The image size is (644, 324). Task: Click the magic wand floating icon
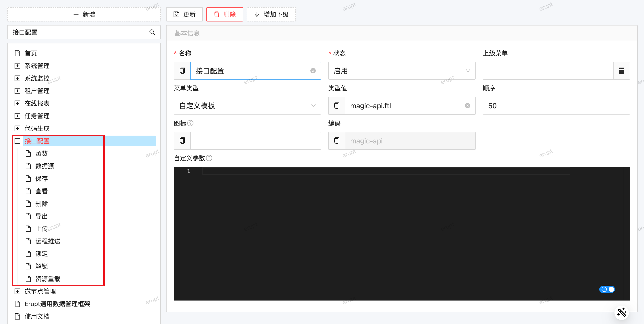(x=621, y=312)
